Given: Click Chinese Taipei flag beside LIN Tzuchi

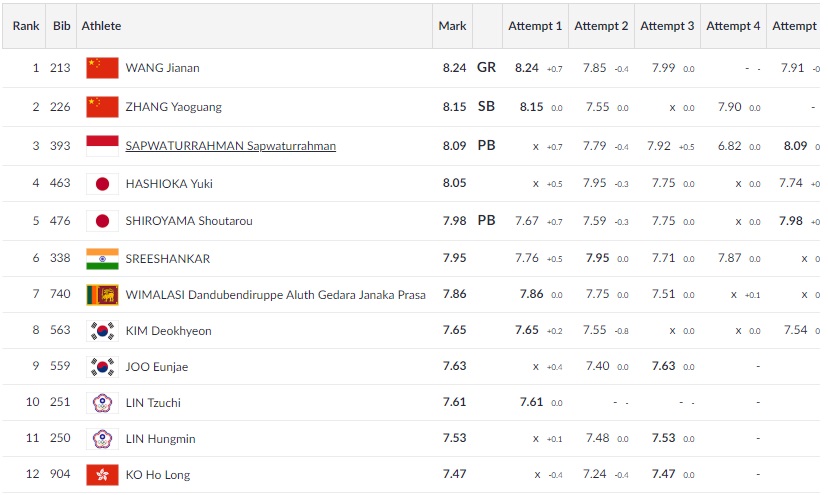Looking at the screenshot, I should [x=102, y=402].
